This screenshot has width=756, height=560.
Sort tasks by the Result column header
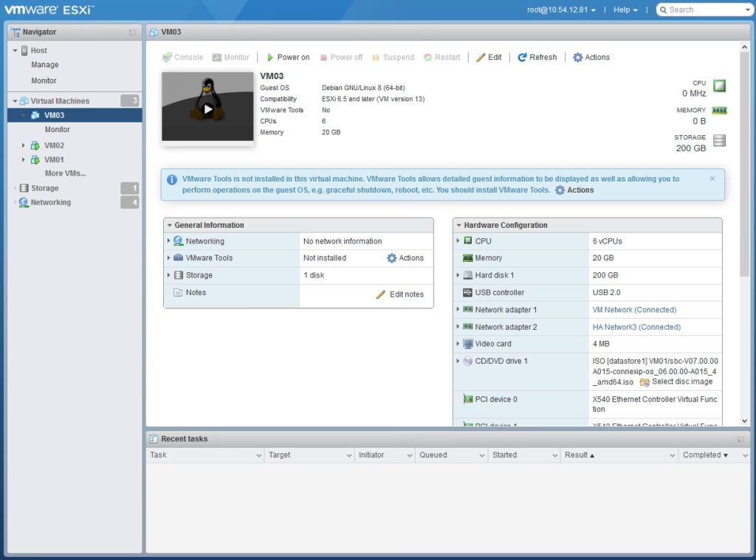click(x=579, y=455)
